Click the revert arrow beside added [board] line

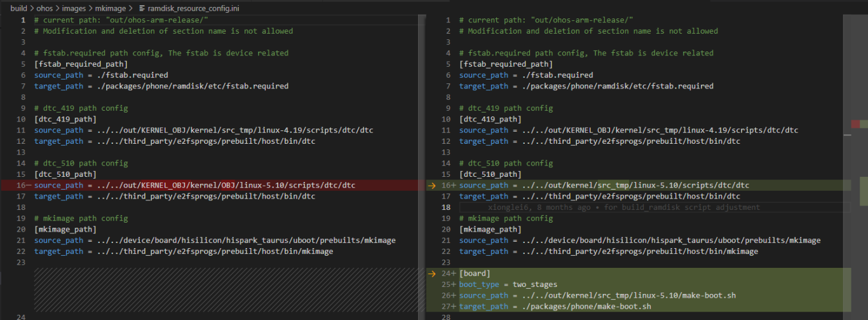click(433, 274)
